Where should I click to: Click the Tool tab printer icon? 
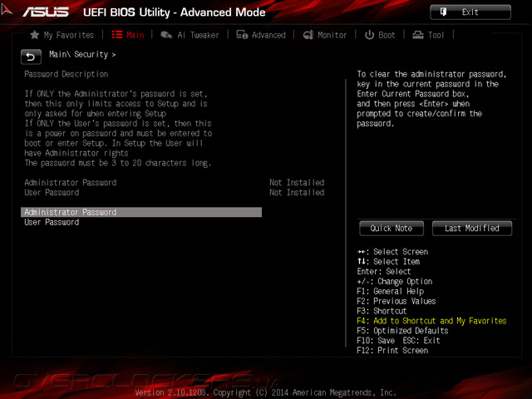pos(418,35)
